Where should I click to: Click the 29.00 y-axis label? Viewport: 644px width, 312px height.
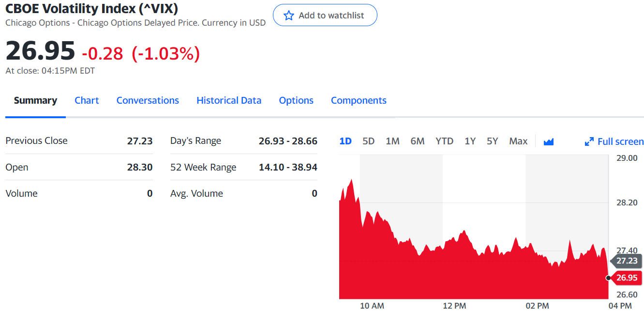click(x=627, y=158)
